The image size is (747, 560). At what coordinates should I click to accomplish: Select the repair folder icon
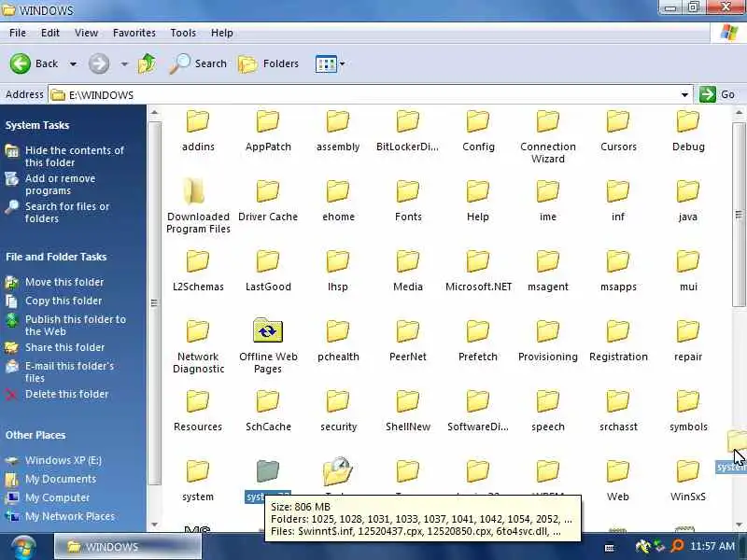[688, 331]
